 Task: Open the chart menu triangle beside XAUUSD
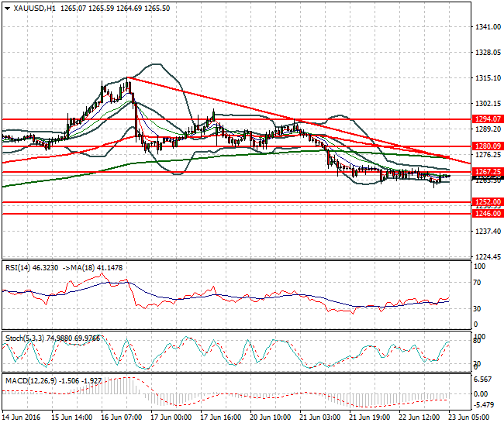[x=8, y=9]
